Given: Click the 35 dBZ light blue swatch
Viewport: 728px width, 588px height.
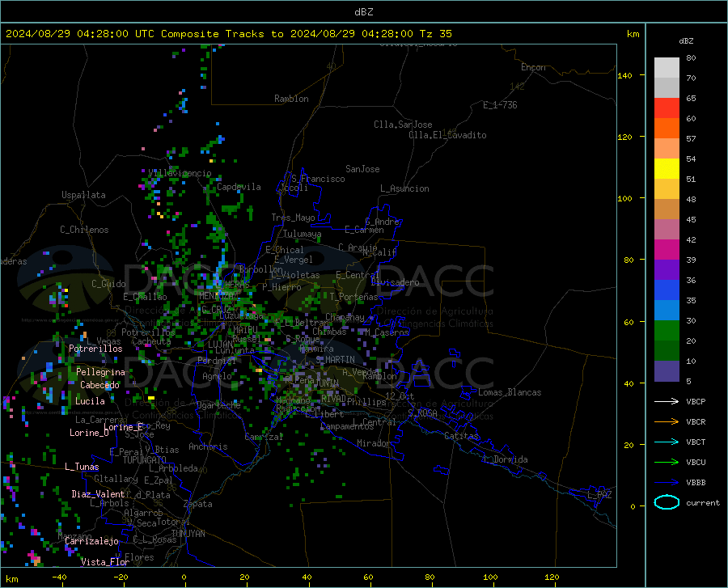Looking at the screenshot, I should [667, 311].
